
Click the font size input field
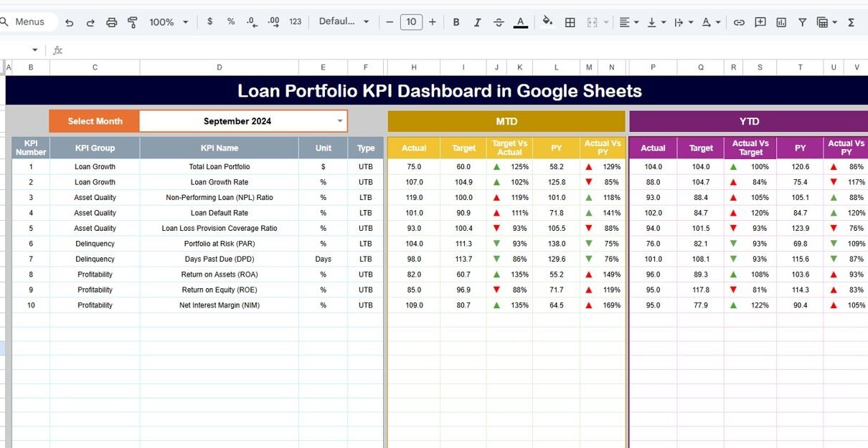[410, 22]
